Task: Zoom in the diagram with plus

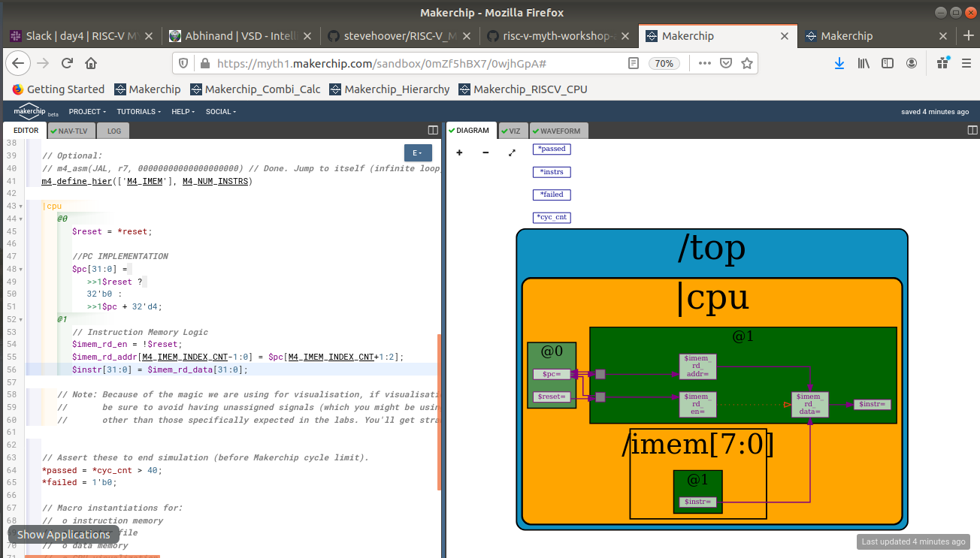Action: coord(459,152)
